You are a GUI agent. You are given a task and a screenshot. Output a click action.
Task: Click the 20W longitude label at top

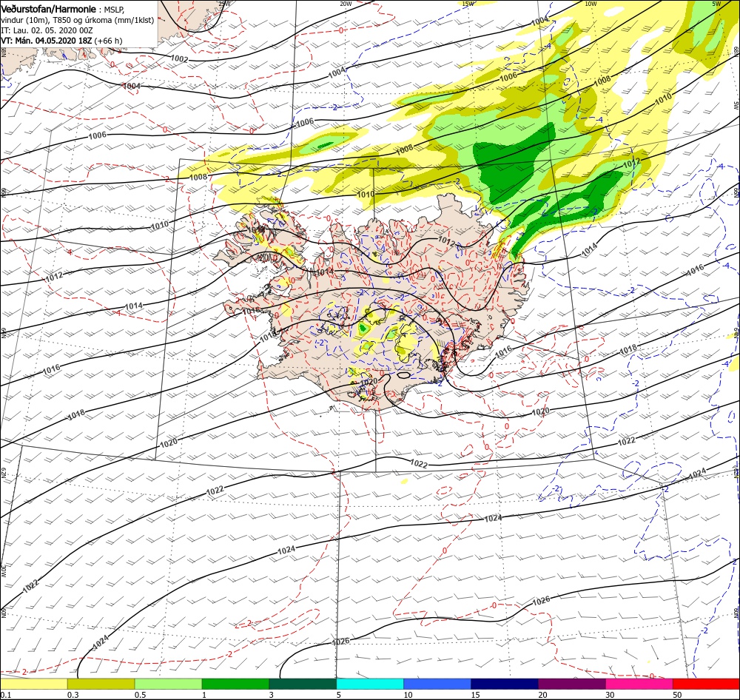[346, 4]
